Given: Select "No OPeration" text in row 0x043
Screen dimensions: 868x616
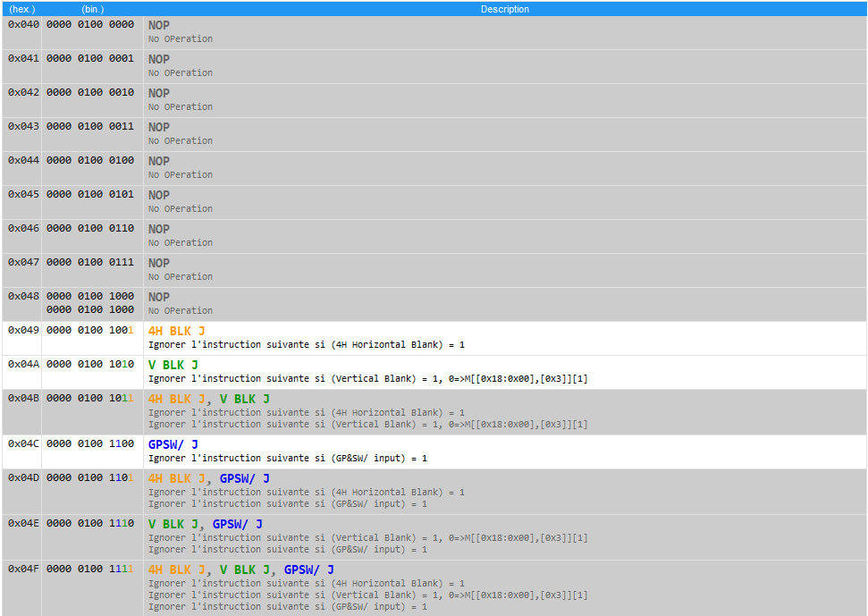Looking at the screenshot, I should (x=181, y=141).
